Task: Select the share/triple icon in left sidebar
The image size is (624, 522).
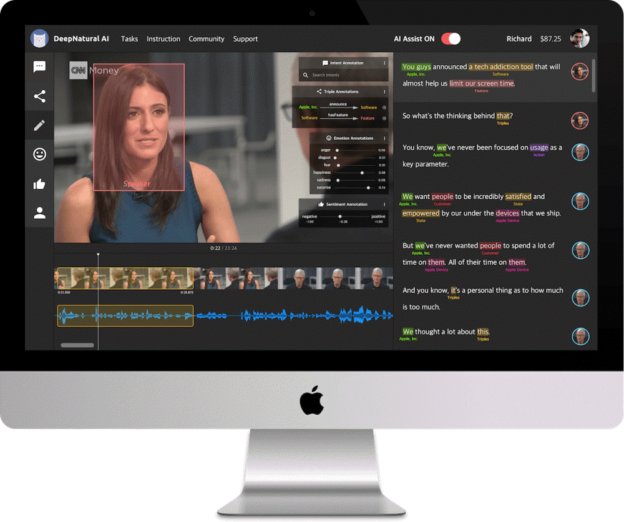Action: [x=40, y=96]
